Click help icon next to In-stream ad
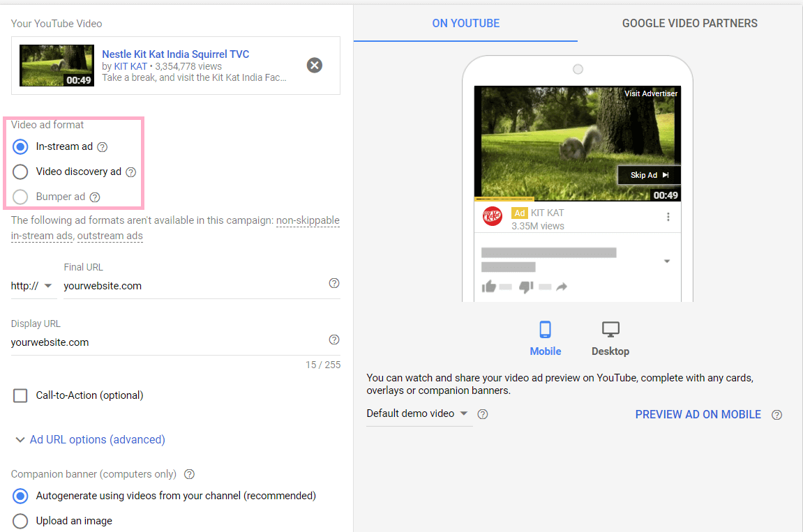This screenshot has width=803, height=532. pos(103,147)
